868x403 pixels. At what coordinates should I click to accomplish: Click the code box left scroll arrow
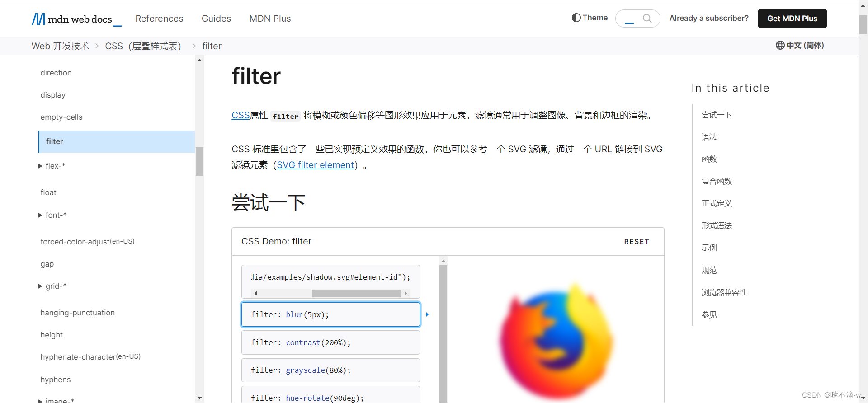(255, 293)
